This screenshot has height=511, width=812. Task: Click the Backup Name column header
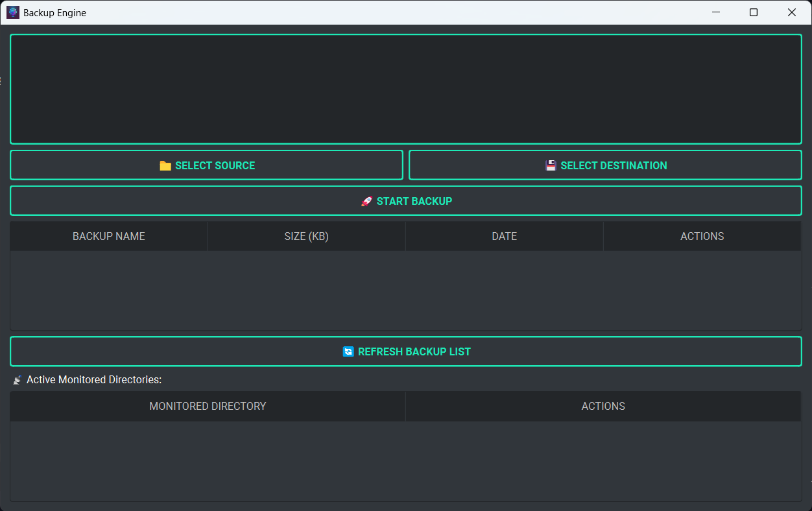[x=108, y=236]
